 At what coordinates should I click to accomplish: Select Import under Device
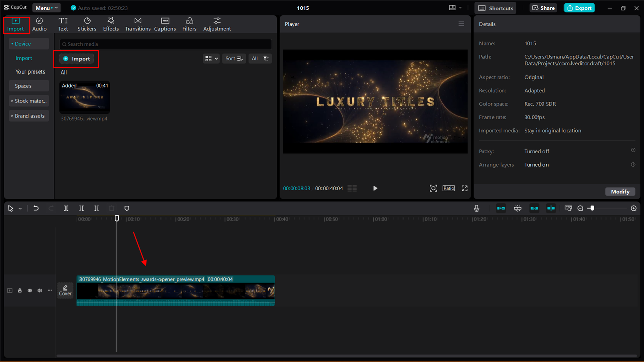click(24, 58)
